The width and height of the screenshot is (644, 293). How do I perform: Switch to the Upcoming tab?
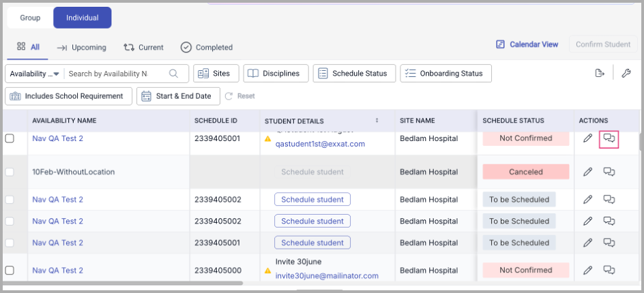[81, 48]
